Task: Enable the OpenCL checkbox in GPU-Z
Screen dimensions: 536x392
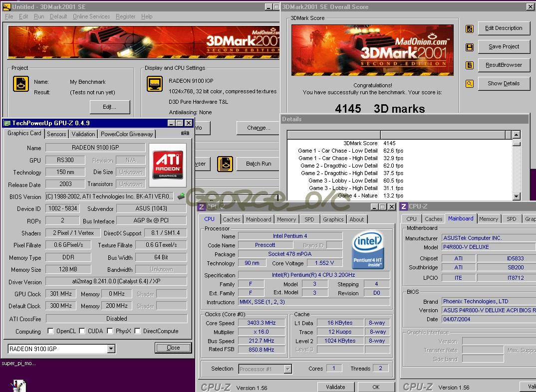Action: click(x=50, y=331)
